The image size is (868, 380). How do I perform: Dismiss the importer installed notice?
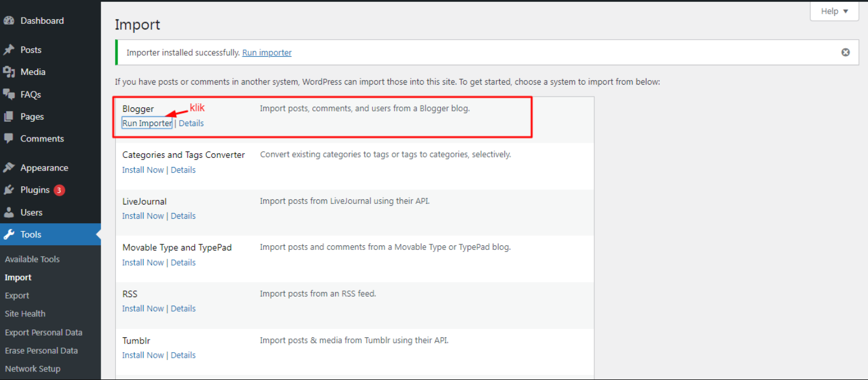(x=845, y=52)
